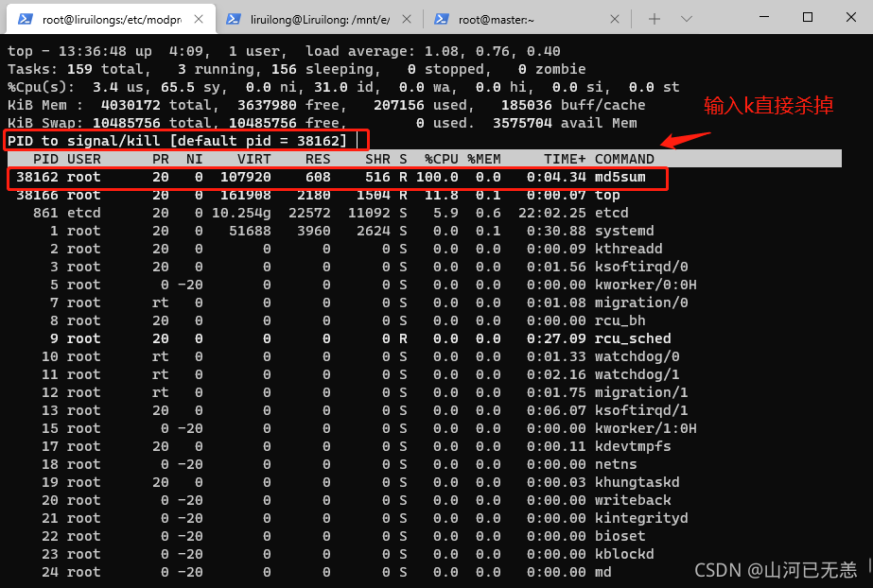Viewport: 873px width, 588px height.
Task: Click the watchdog/1 process command
Action: (637, 374)
